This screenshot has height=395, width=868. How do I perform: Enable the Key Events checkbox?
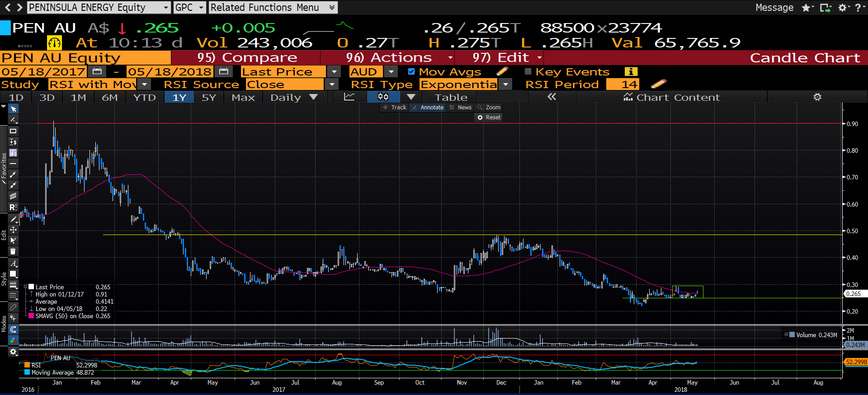pos(528,71)
